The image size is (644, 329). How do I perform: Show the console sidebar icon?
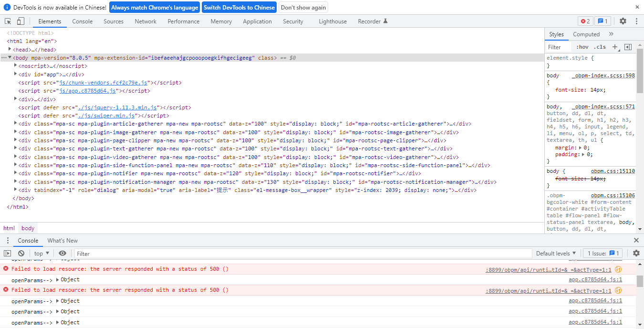(7, 254)
